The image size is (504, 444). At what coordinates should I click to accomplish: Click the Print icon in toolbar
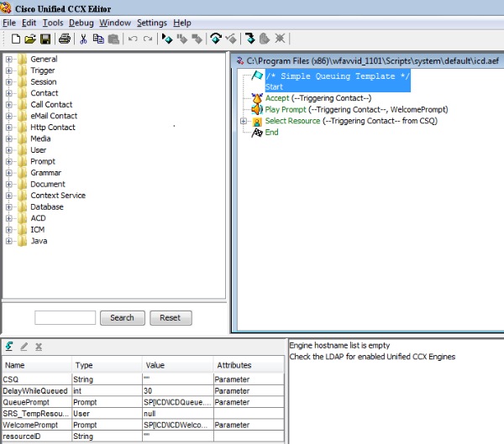pos(65,39)
